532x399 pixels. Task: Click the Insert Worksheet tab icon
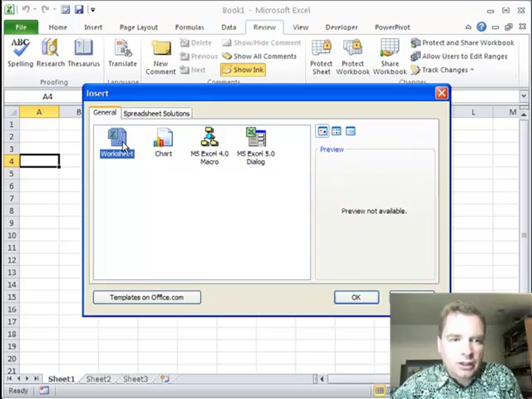(x=165, y=378)
